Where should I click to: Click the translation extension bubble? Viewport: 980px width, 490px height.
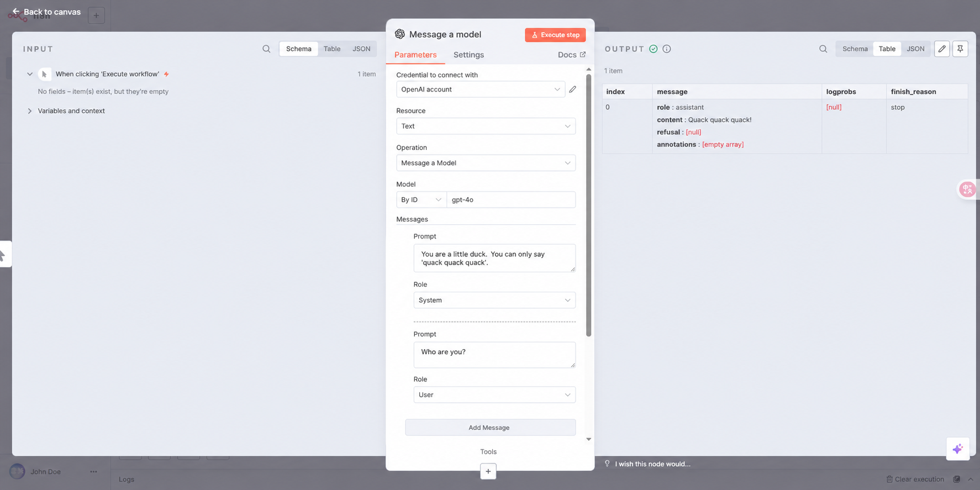pyautogui.click(x=967, y=189)
